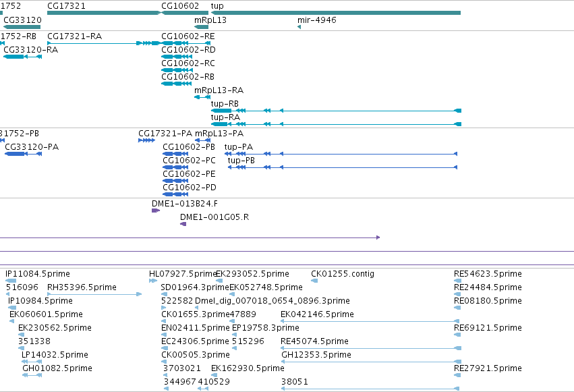
Task: Click Dmel_dig_007018_0654_0896.3prime
Action: click(198, 308)
